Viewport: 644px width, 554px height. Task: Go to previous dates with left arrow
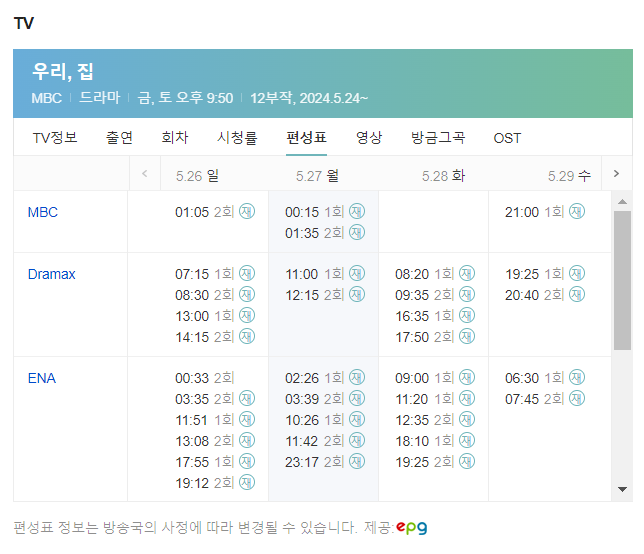point(145,174)
